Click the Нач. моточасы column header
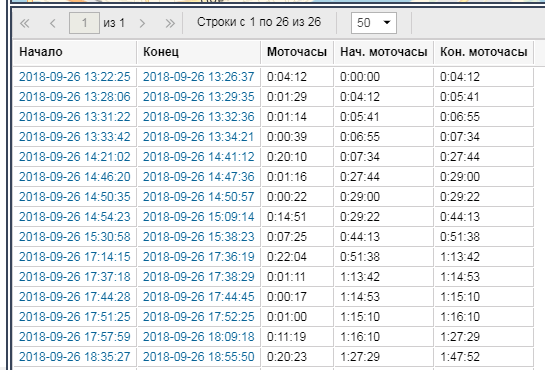The width and height of the screenshot is (545, 370). click(x=384, y=52)
